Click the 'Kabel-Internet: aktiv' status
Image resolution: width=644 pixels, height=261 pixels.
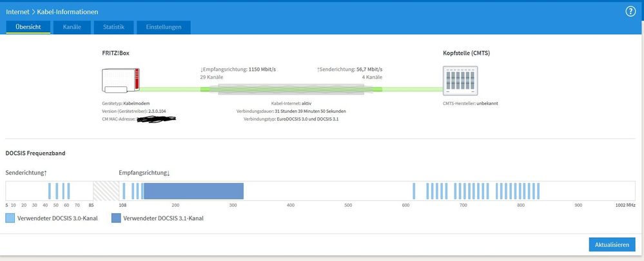point(291,103)
